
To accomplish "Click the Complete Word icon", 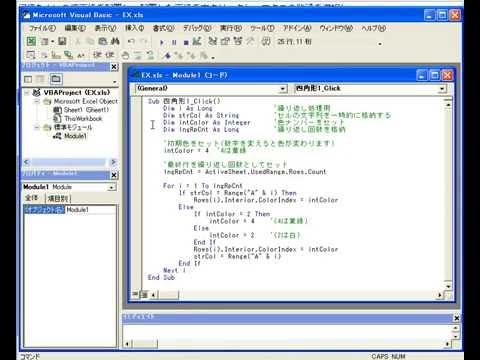I will pos(81,55).
